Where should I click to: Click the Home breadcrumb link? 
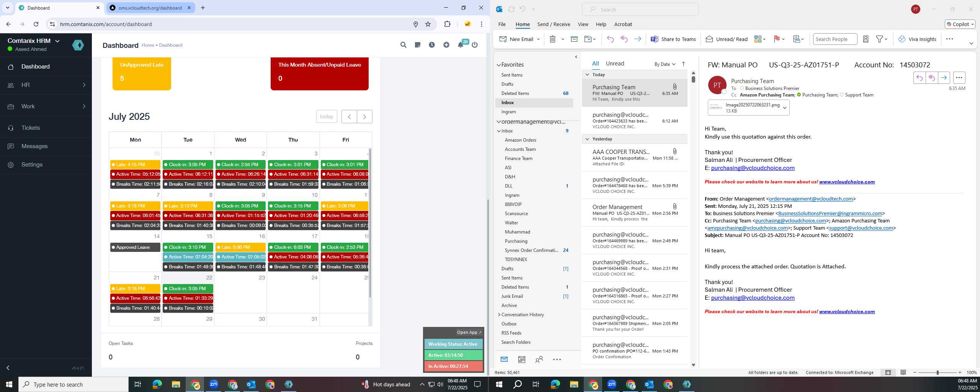pos(148,45)
